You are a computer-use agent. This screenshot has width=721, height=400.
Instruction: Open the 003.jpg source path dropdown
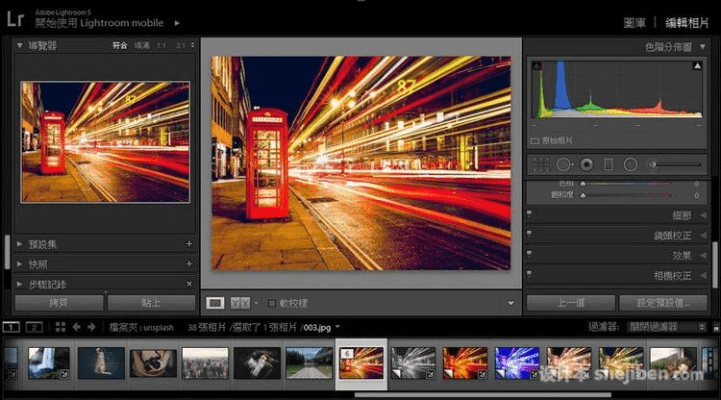pyautogui.click(x=337, y=327)
